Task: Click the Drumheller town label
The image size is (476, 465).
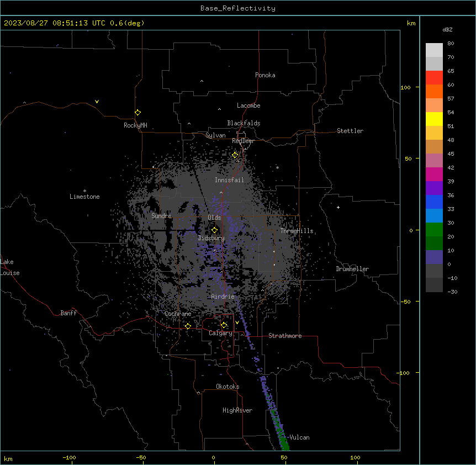Action: point(352,269)
